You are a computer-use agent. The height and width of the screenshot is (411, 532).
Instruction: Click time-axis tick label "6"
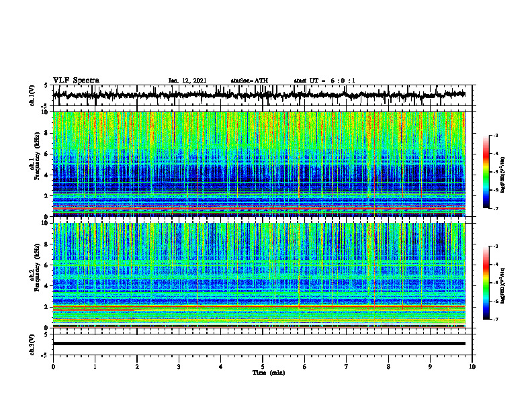coord(305,367)
